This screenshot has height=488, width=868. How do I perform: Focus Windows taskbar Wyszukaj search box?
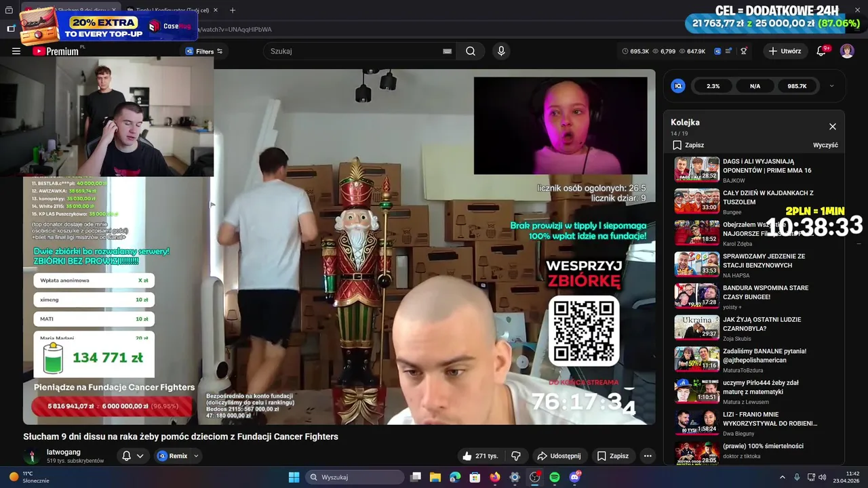[355, 477]
